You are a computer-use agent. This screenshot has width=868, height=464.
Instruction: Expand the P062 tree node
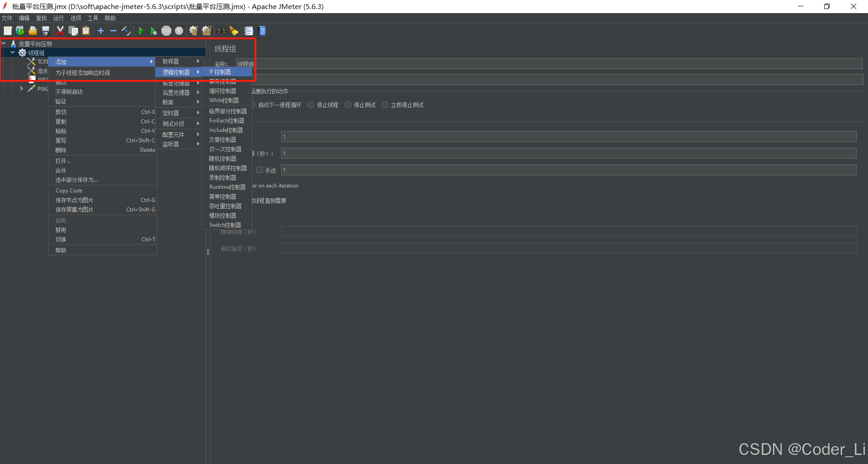pos(21,89)
